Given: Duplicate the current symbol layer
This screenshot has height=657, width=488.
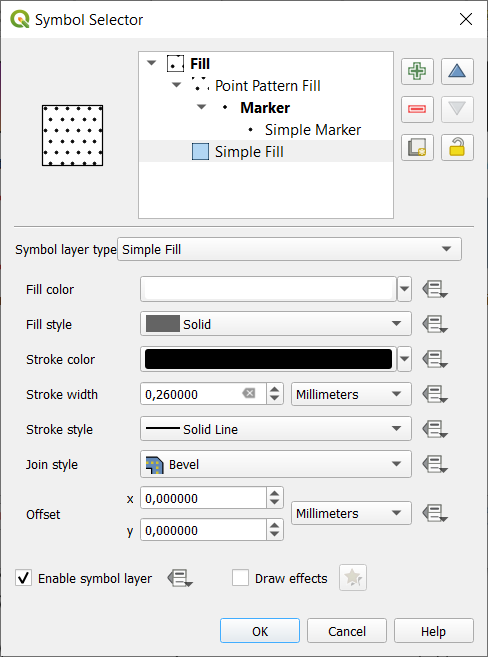Looking at the screenshot, I should click(x=417, y=147).
